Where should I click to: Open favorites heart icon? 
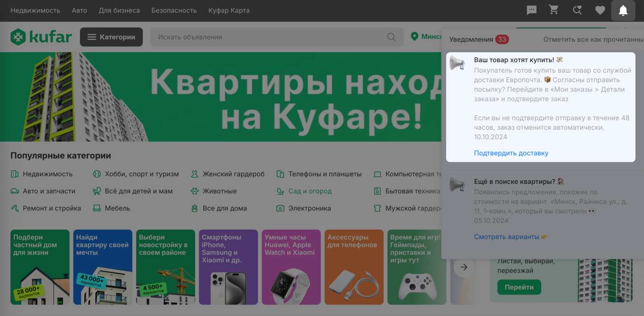point(600,10)
